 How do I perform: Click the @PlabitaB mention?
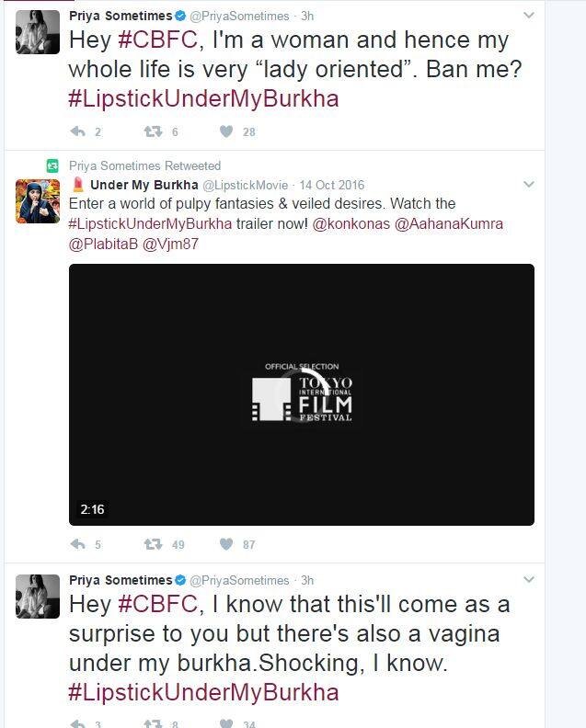point(103,245)
